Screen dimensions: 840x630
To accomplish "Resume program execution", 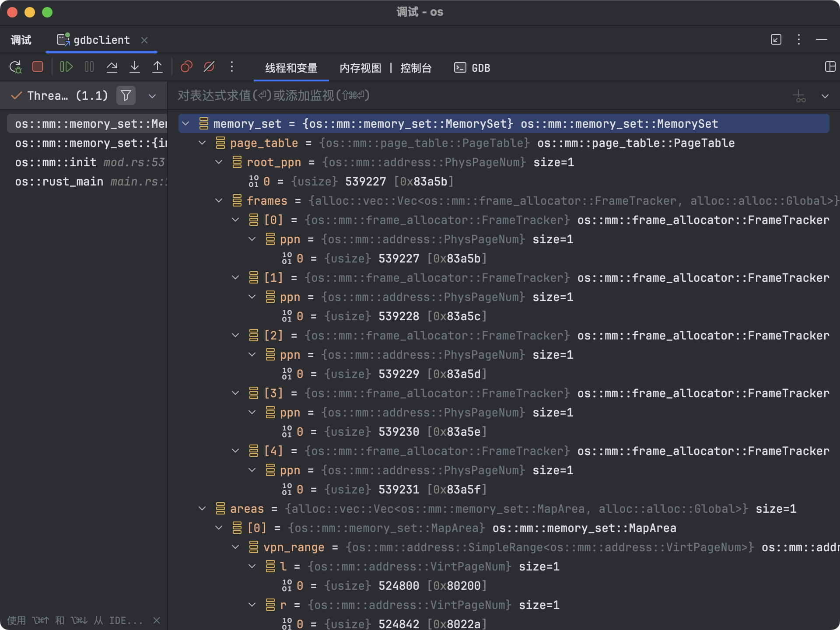I will click(x=66, y=67).
